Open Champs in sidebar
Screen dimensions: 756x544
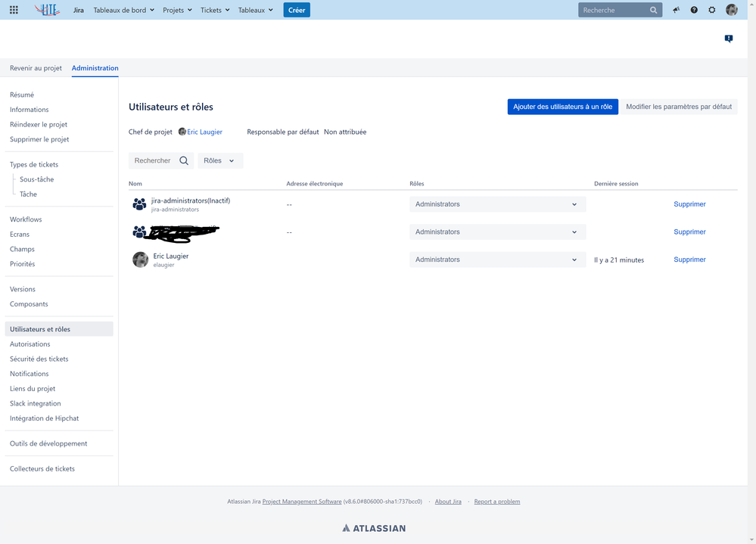click(22, 249)
